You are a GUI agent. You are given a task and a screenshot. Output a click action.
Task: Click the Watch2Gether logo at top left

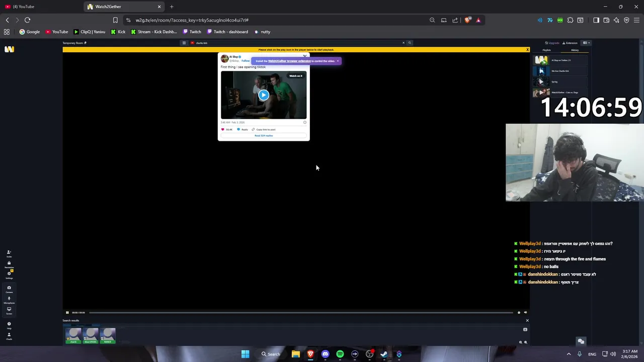click(x=9, y=49)
